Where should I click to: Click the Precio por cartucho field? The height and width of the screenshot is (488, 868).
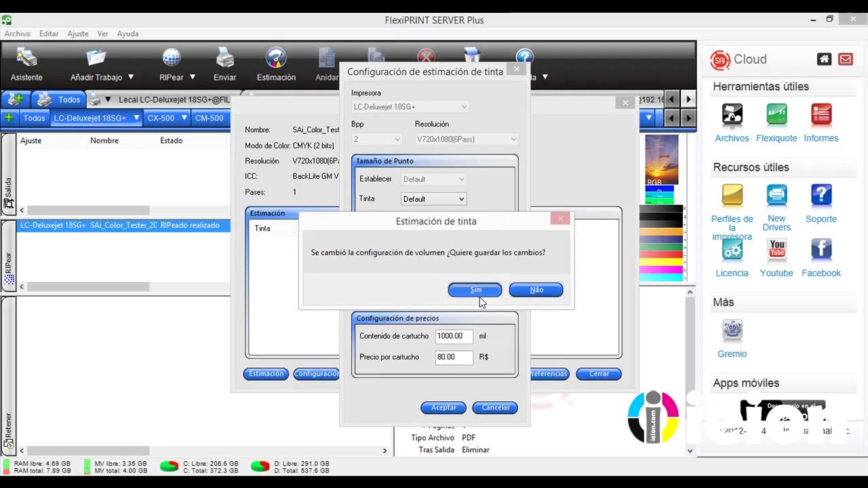pos(454,357)
